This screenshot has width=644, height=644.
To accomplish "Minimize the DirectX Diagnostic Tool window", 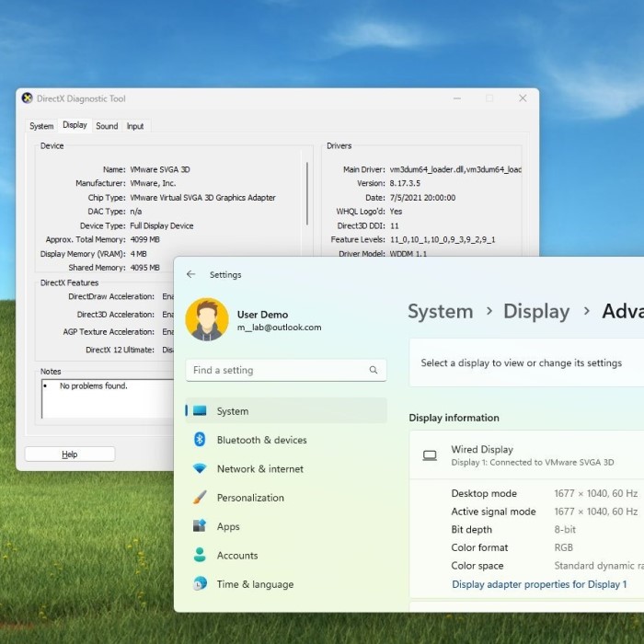I will (457, 98).
